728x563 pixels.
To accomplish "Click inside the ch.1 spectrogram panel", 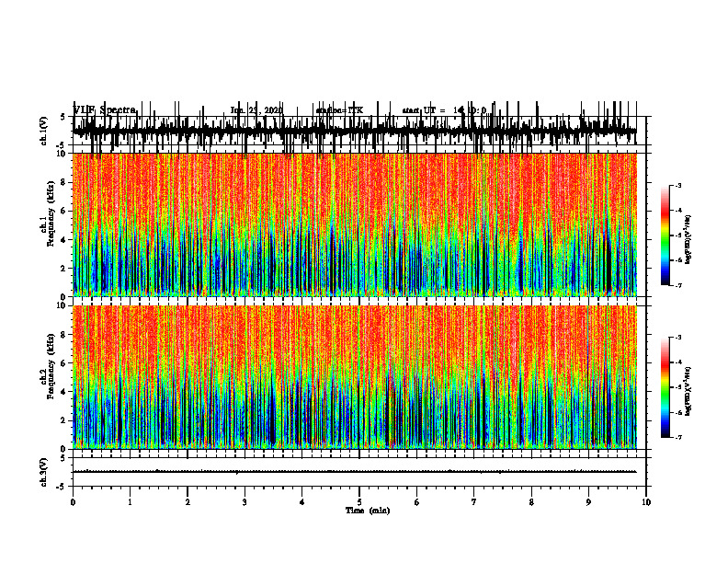I will [355, 224].
